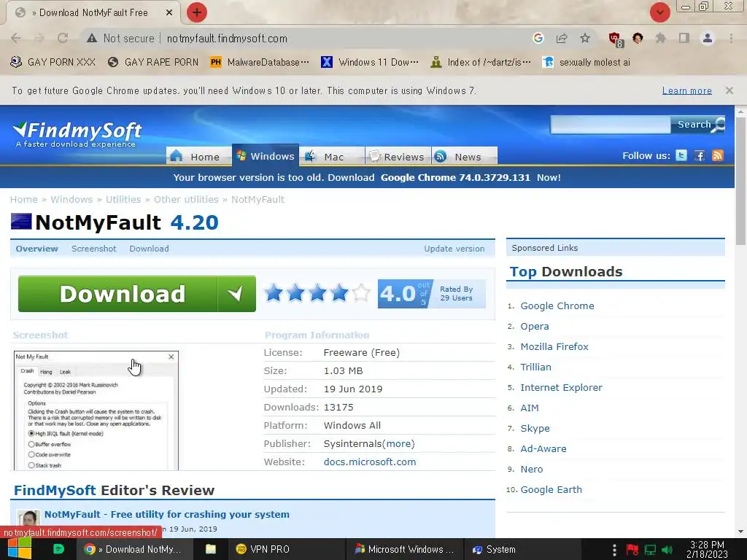Image resolution: width=747 pixels, height=560 pixels.
Task: Open the extensions puzzle icon
Action: 660,38
